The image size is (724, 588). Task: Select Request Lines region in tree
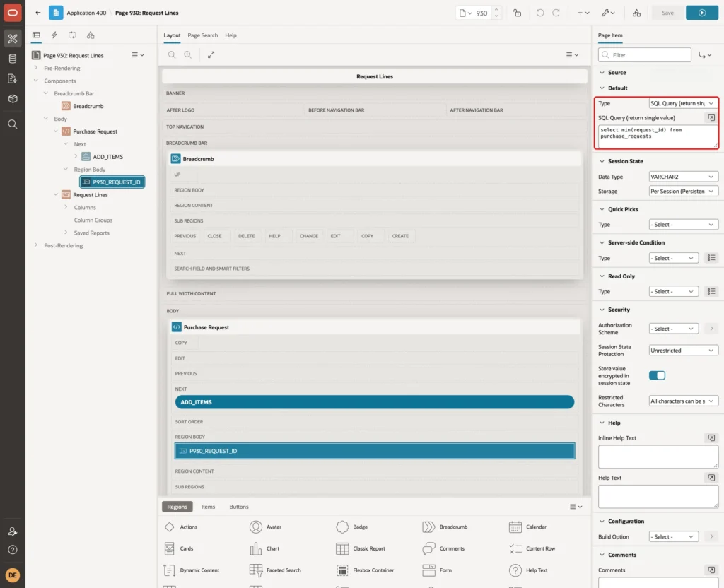point(90,195)
